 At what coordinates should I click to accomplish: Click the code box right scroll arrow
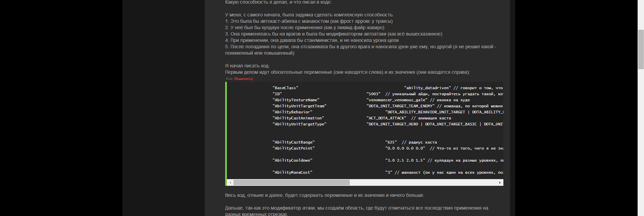click(x=500, y=182)
